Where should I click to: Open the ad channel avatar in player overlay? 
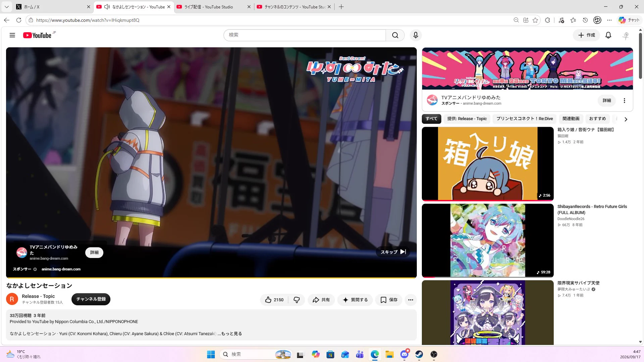(22, 253)
